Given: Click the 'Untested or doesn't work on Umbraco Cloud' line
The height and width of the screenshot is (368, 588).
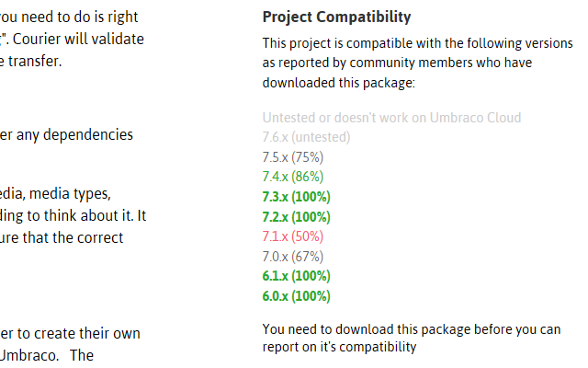Looking at the screenshot, I should pos(391,118).
